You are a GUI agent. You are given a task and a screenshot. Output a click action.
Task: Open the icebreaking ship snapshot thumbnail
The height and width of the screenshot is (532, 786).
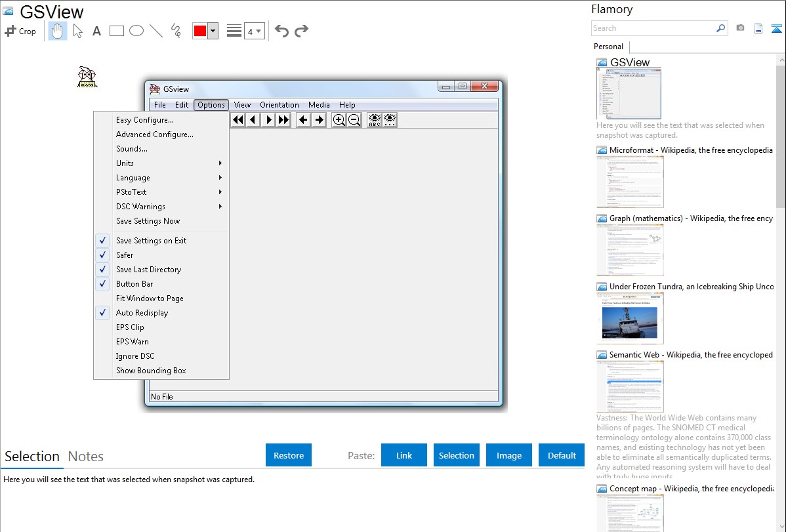[630, 318]
